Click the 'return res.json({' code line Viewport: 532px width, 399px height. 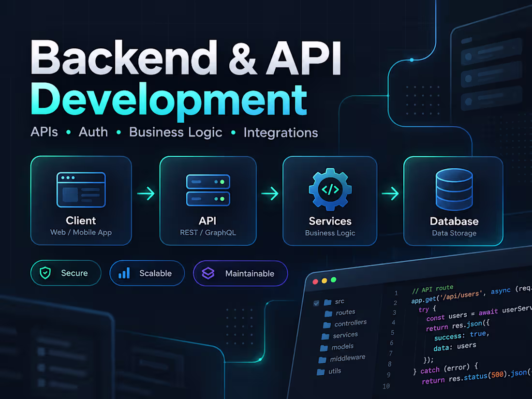point(458,325)
